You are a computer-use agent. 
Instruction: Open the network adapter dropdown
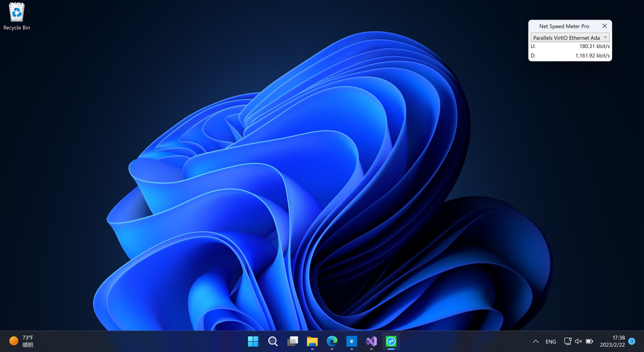click(x=566, y=38)
